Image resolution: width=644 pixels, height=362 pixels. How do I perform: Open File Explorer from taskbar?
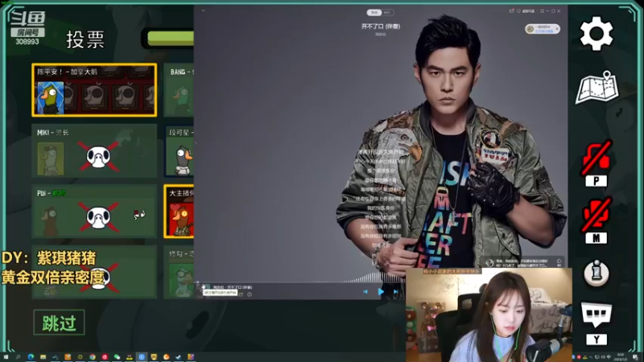click(x=43, y=357)
